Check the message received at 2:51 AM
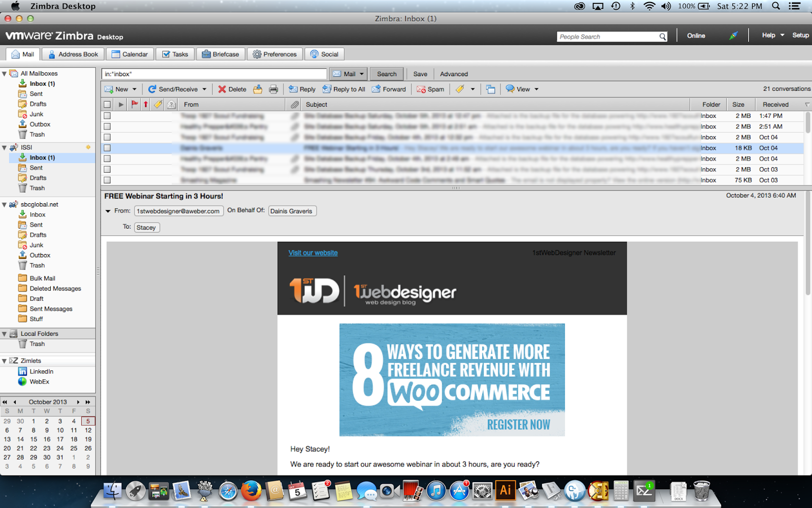The image size is (812, 508). click(x=107, y=126)
